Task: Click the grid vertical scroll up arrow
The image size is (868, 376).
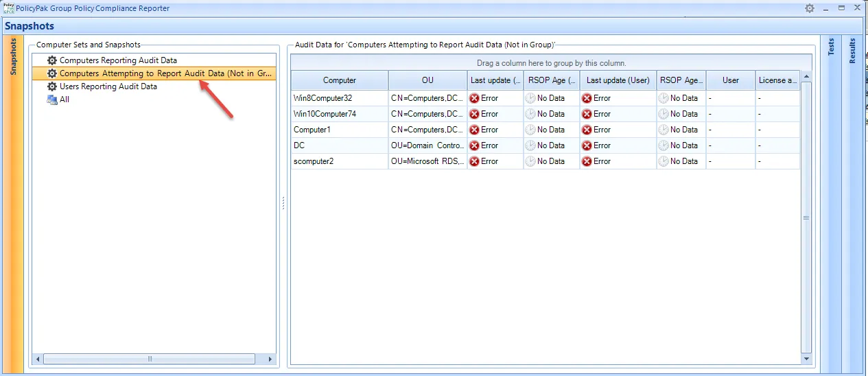Action: (x=806, y=77)
